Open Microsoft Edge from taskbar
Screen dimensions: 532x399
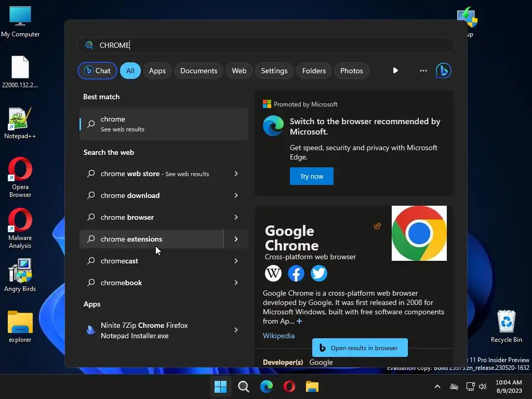coord(267,387)
